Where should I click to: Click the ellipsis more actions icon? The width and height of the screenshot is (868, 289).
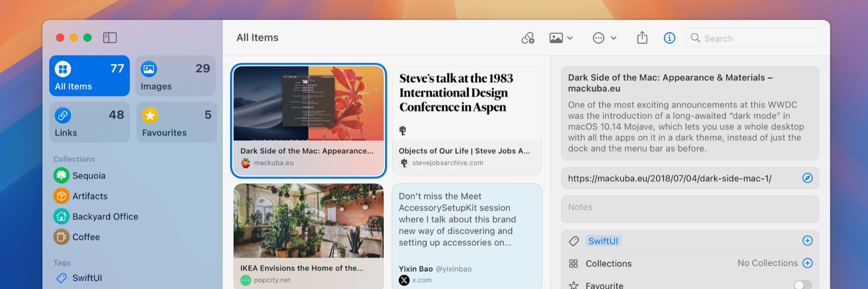pos(598,38)
